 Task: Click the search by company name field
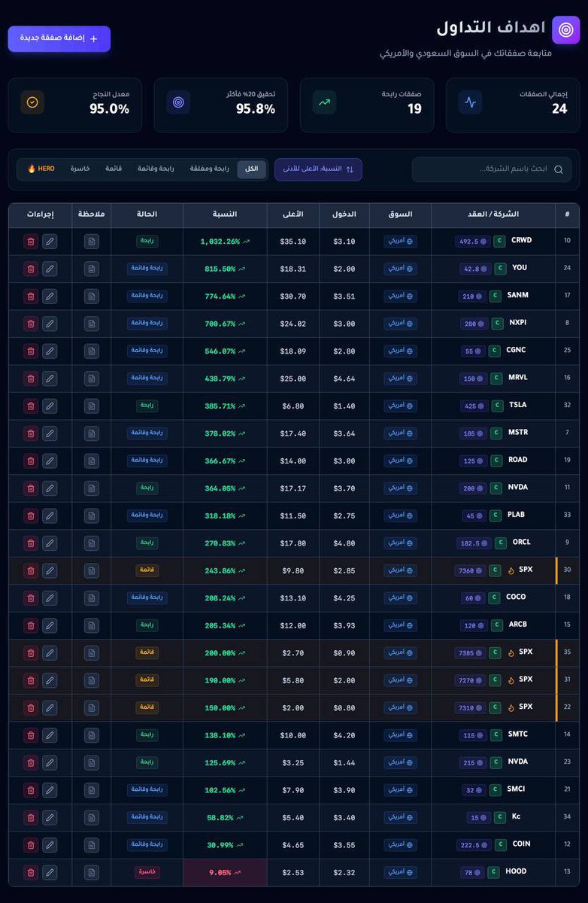pyautogui.click(x=491, y=169)
